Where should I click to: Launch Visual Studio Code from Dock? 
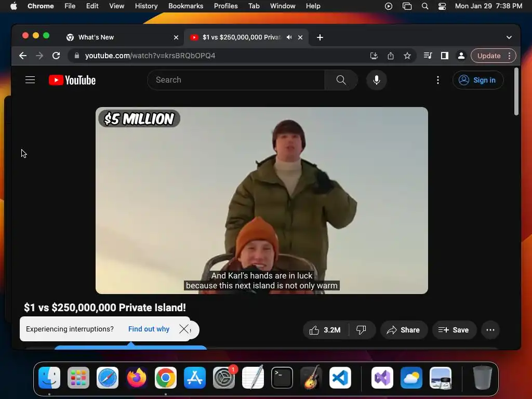coord(340,378)
